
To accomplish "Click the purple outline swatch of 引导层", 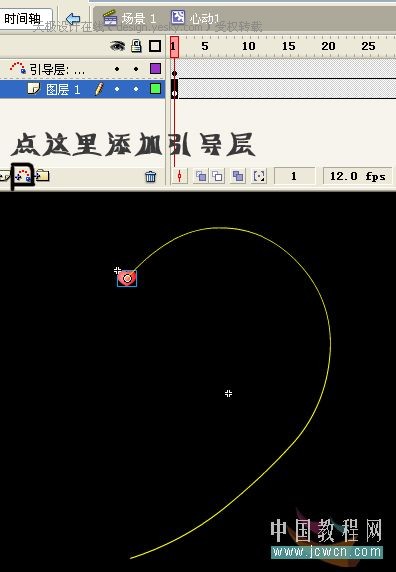I will tap(156, 69).
